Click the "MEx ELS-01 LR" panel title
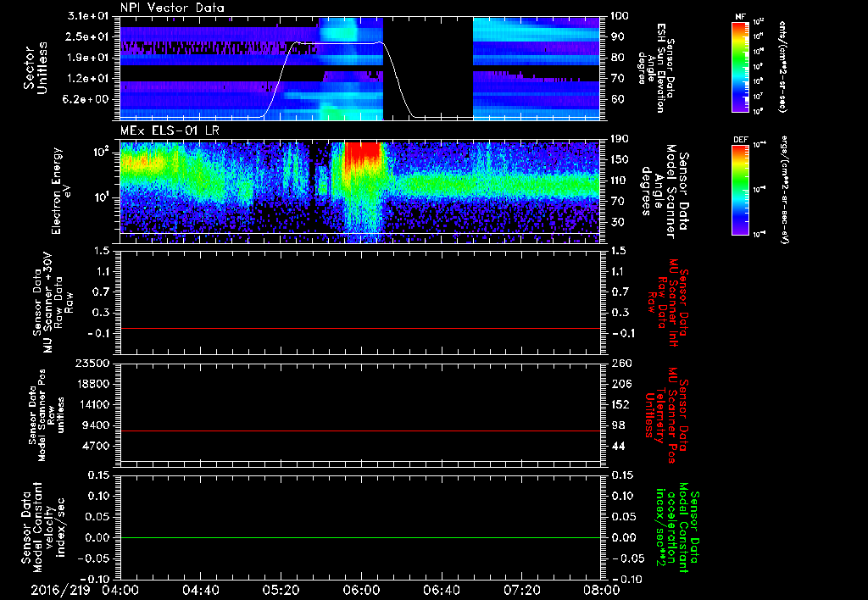This screenshot has height=600, width=868. 170,131
